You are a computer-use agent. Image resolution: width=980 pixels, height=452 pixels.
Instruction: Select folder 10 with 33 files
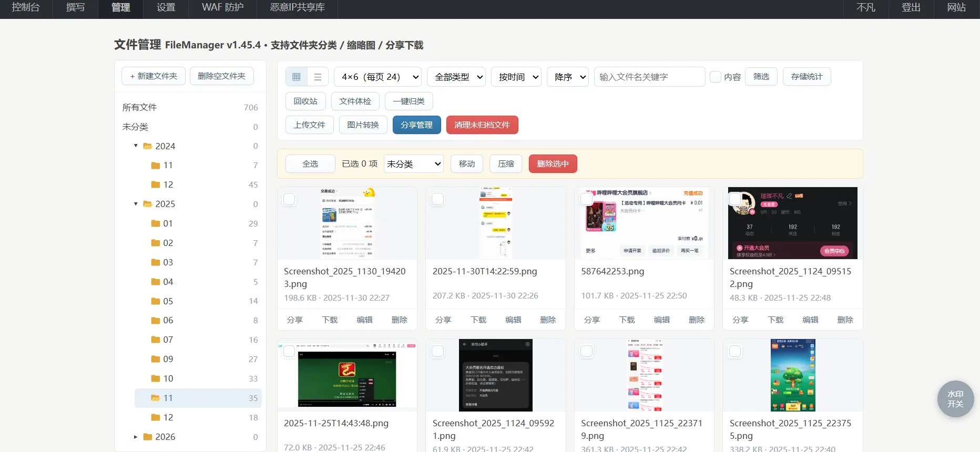coord(198,378)
